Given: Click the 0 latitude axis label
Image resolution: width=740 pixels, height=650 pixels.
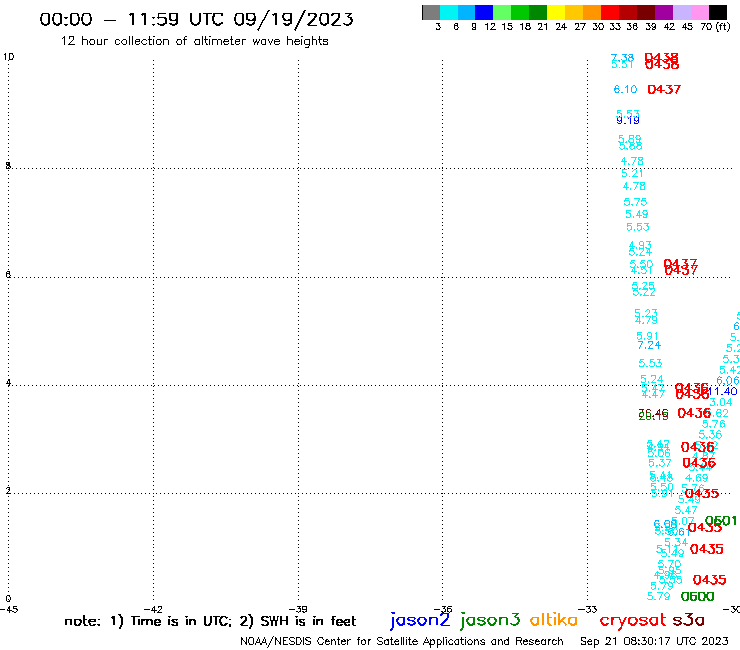Looking at the screenshot, I should click(x=8, y=599).
